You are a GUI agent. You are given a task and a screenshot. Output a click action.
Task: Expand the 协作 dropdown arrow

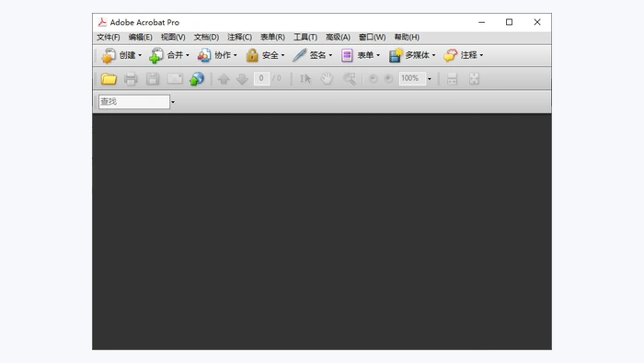236,55
